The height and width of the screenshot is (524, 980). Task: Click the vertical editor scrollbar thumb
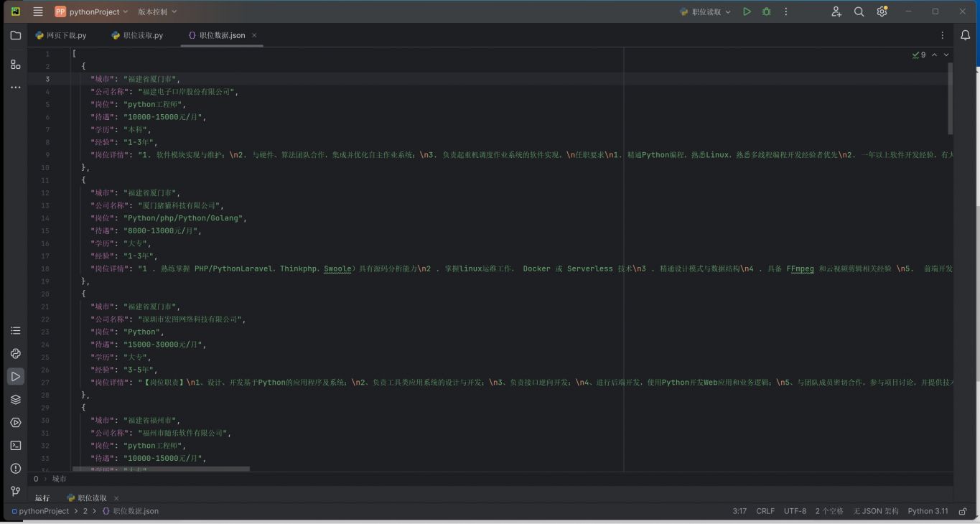[x=951, y=98]
